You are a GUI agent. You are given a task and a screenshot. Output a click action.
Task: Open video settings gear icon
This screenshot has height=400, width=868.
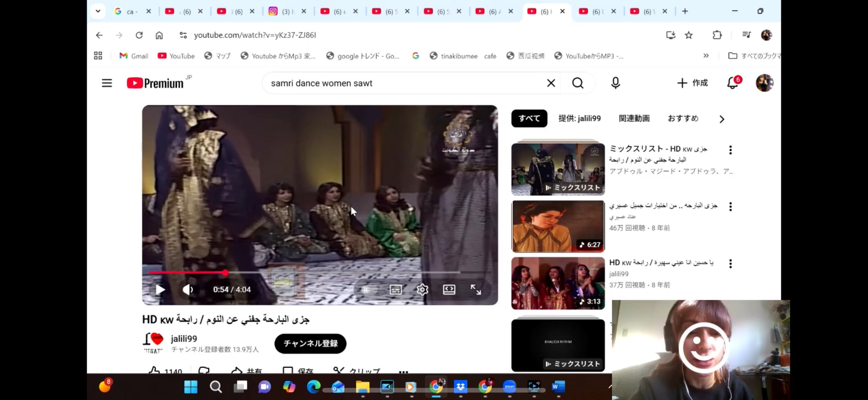[x=422, y=290]
